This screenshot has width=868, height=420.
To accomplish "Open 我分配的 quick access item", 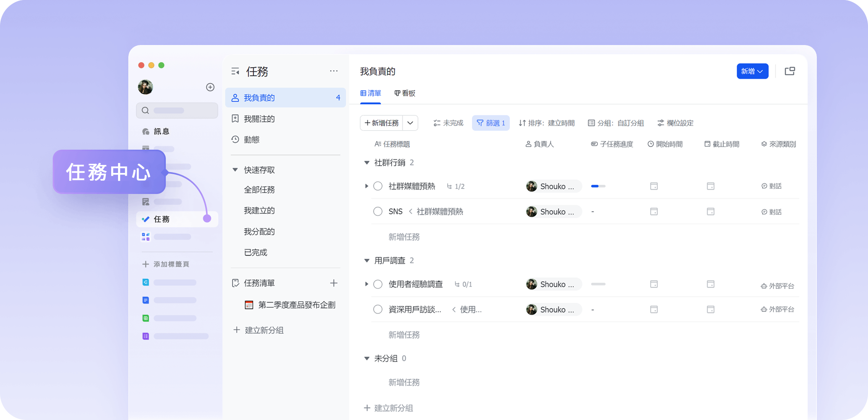I will [259, 232].
